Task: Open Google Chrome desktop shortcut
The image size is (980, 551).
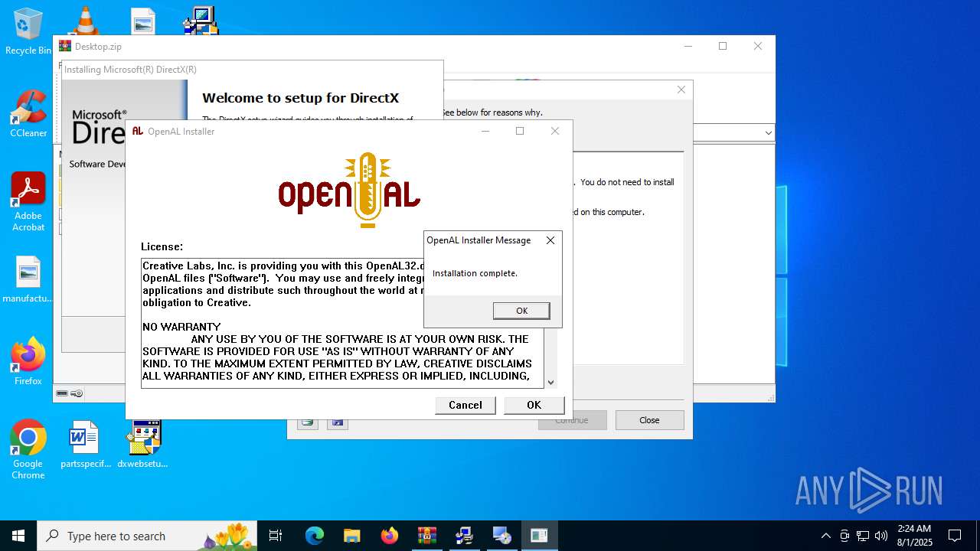Action: coord(28,449)
